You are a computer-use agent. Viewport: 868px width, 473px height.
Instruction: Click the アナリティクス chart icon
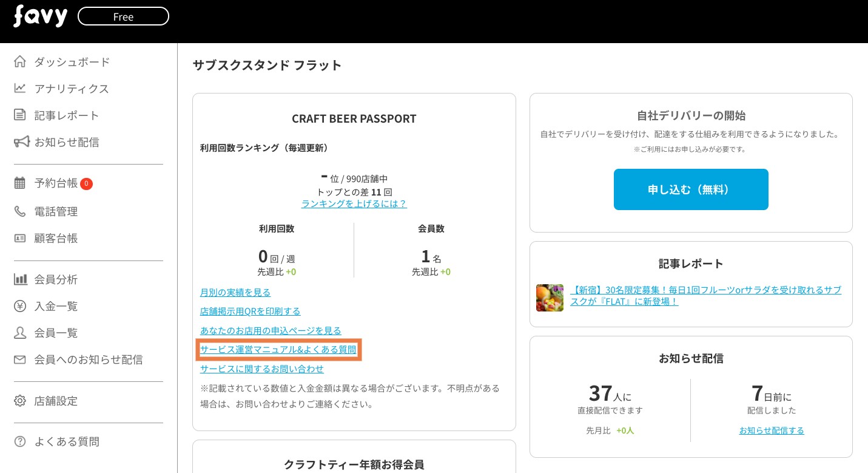tap(20, 88)
